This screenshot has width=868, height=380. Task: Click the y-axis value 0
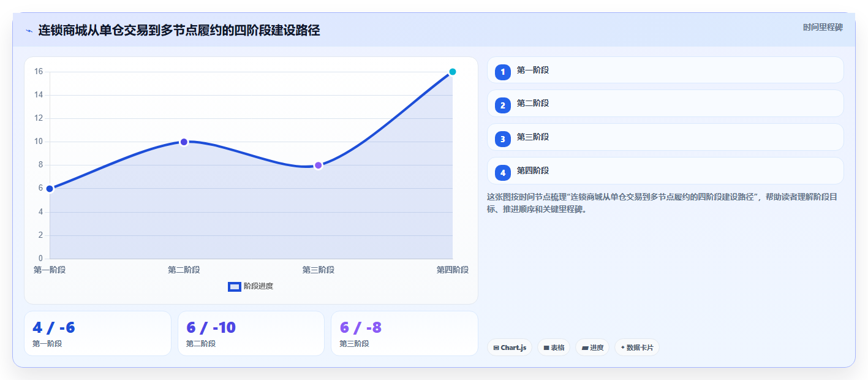pyautogui.click(x=40, y=259)
